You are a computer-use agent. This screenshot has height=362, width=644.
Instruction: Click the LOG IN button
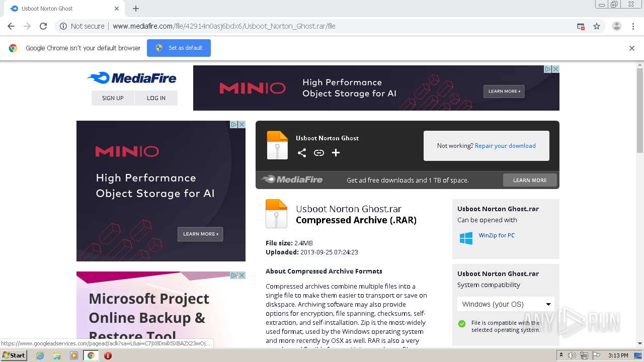156,98
